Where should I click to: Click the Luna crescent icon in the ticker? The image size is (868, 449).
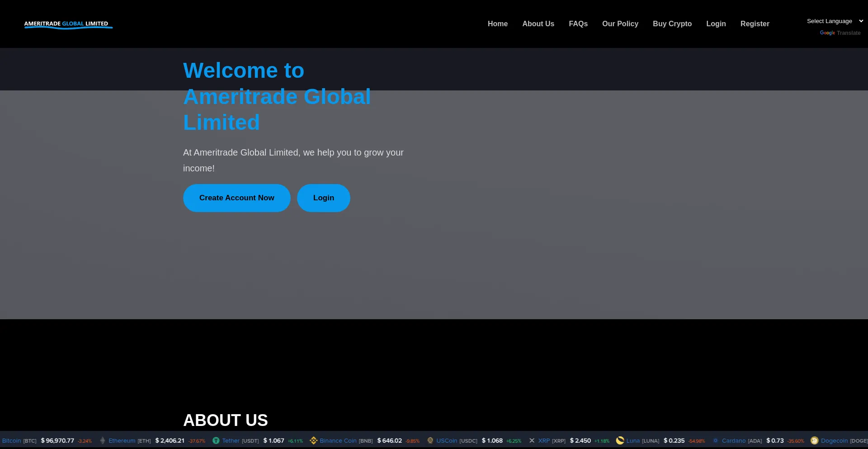(620, 440)
